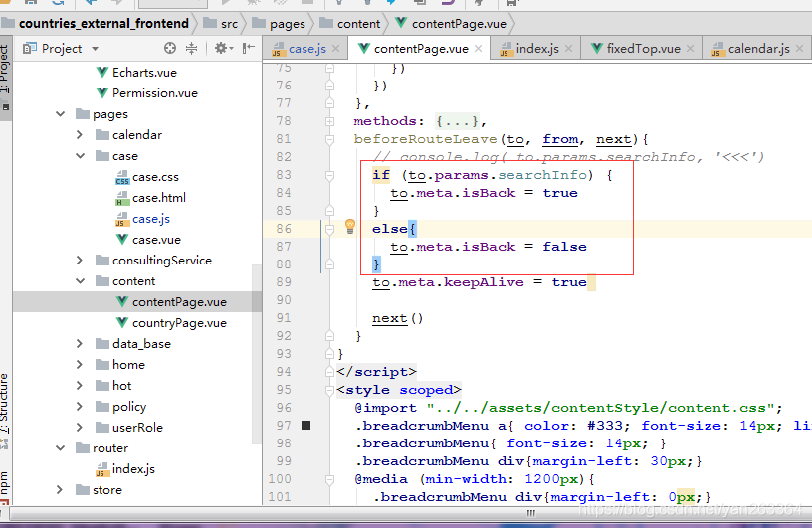This screenshot has height=528, width=812.
Task: Fold the beforeRouteLeave function at line 81
Action: (x=330, y=139)
